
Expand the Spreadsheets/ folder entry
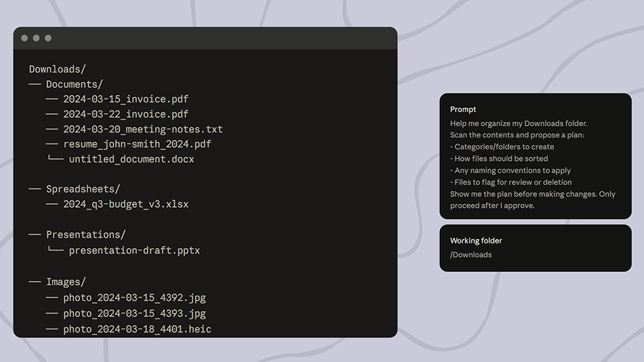pyautogui.click(x=83, y=189)
